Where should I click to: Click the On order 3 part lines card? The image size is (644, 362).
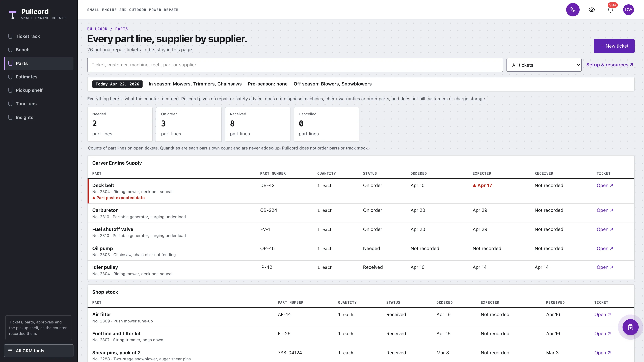click(x=189, y=124)
